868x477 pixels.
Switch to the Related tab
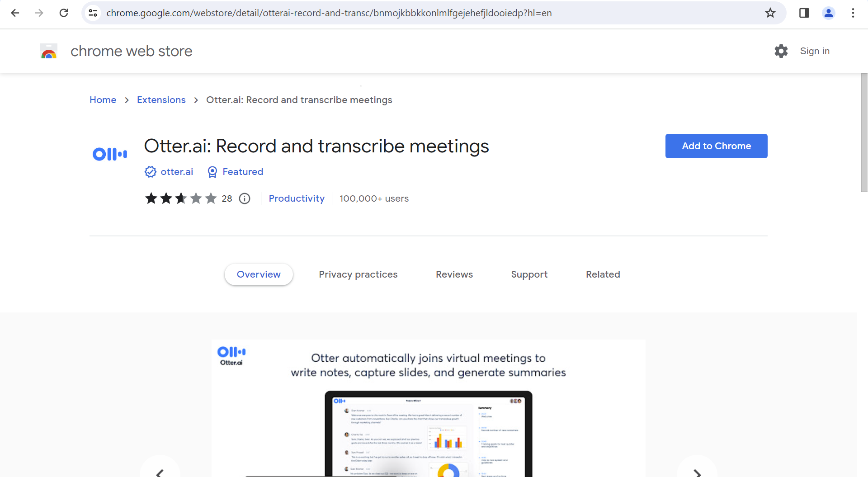603,274
